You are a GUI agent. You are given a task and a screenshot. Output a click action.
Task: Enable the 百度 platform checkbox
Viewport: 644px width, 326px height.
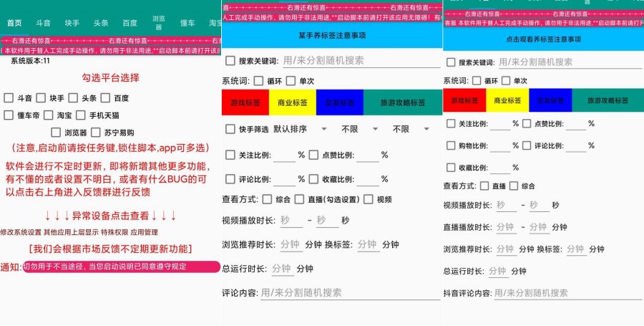click(x=106, y=98)
